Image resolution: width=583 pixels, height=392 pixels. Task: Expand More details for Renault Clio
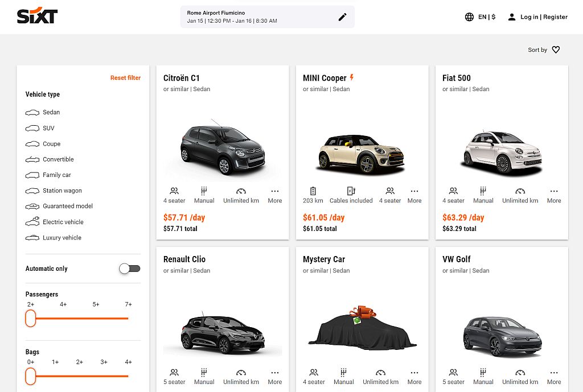tap(275, 377)
